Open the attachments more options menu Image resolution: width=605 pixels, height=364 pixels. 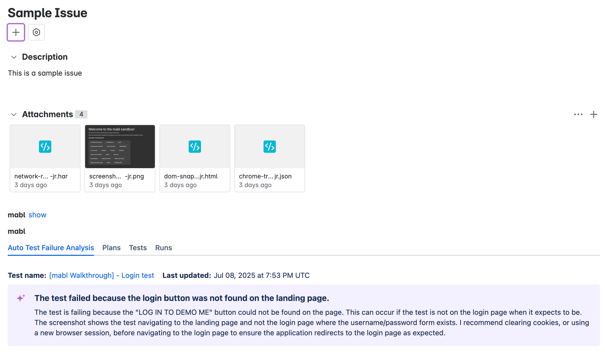(578, 114)
